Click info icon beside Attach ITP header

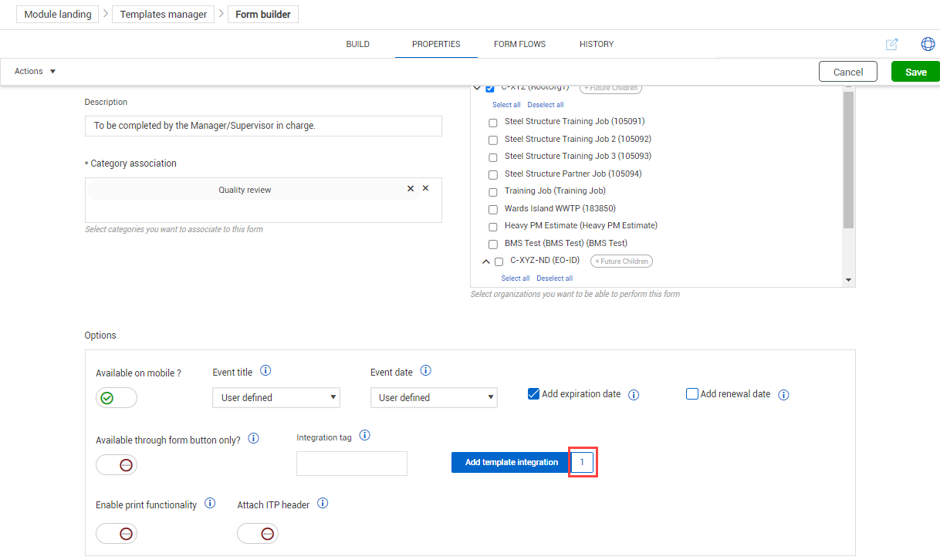323,504
